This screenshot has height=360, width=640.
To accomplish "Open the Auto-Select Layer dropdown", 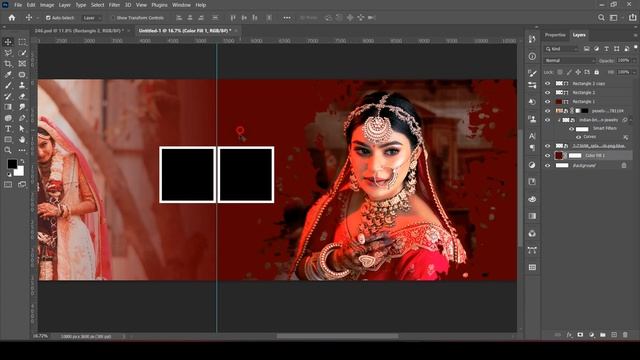I will coord(92,18).
